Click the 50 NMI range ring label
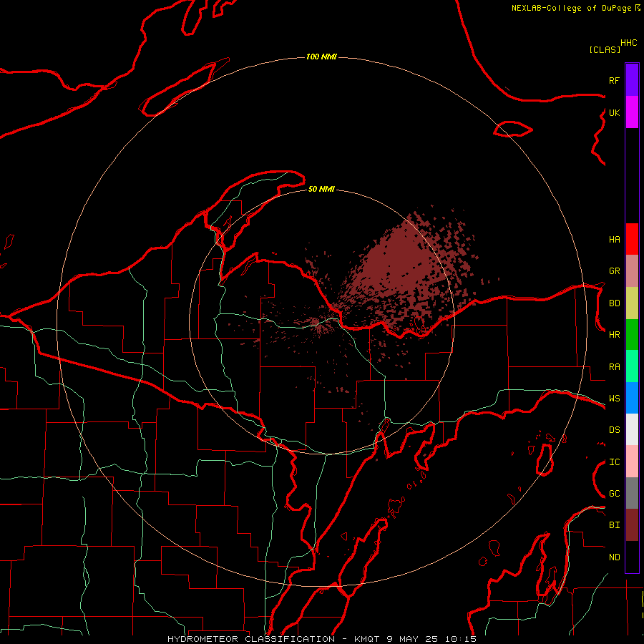 tap(321, 189)
